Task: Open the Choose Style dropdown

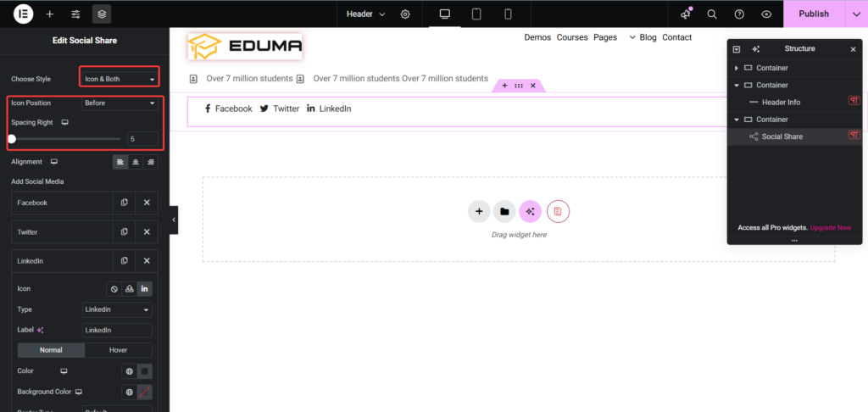Action: coord(120,79)
